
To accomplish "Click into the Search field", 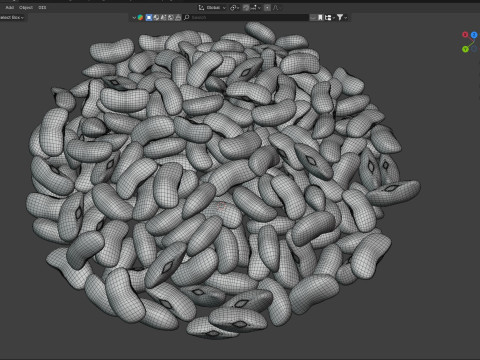I will 246,17.
